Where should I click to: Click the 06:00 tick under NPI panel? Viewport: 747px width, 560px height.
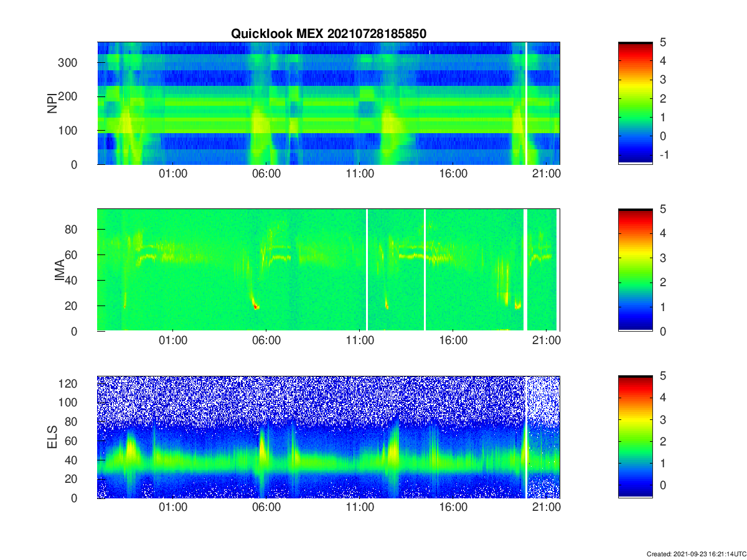[266, 174]
